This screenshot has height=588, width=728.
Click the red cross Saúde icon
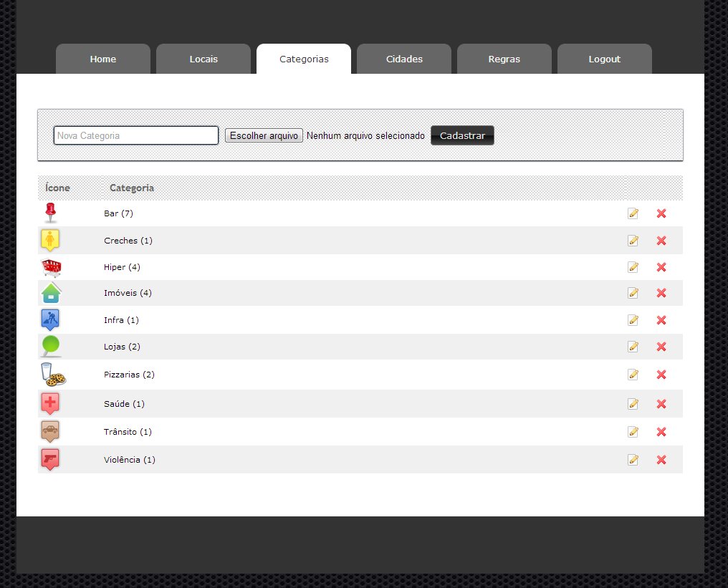50,404
